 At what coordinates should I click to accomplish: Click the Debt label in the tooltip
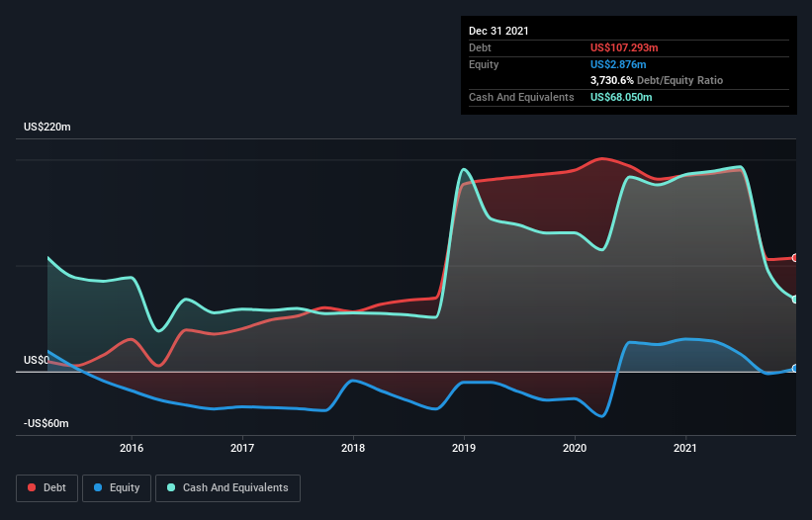pyautogui.click(x=480, y=47)
